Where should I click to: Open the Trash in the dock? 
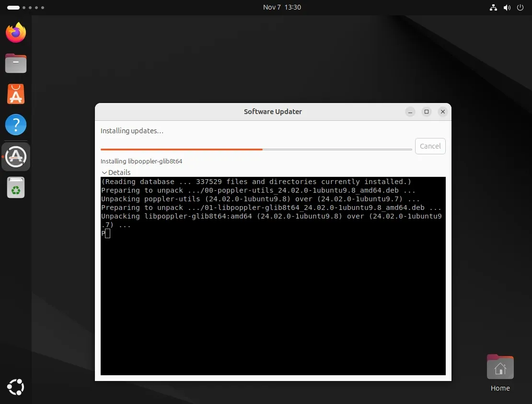coord(16,187)
